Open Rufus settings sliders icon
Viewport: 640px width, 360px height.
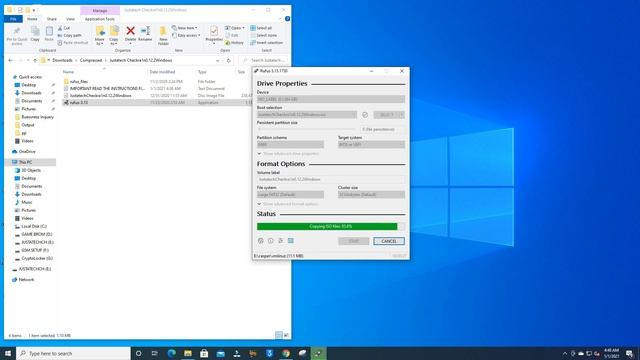[x=281, y=241]
